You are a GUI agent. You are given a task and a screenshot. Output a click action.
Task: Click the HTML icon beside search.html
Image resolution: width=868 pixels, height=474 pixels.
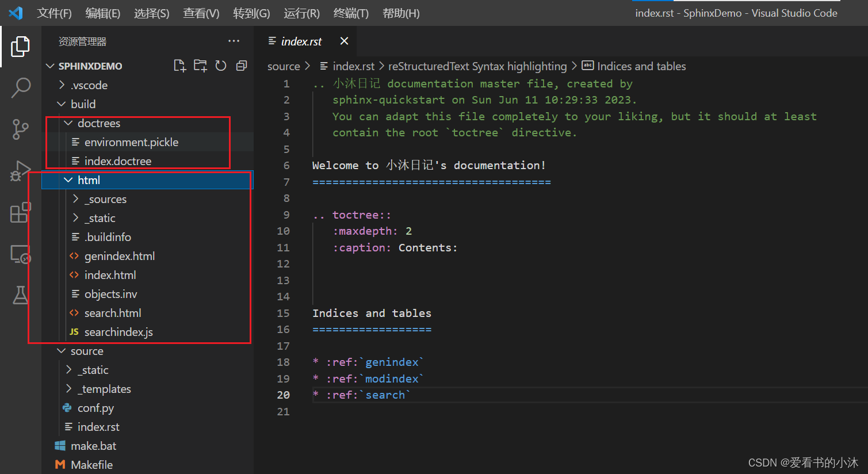(x=74, y=313)
